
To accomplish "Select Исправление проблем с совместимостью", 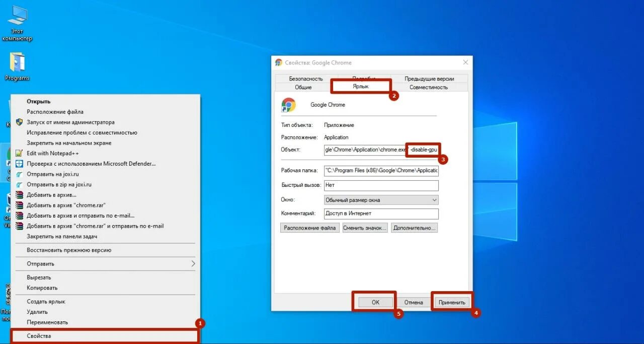I will click(x=106, y=132).
